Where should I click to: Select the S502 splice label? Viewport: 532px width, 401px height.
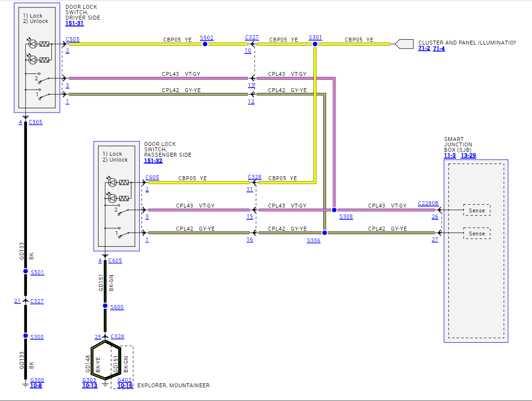[207, 38]
